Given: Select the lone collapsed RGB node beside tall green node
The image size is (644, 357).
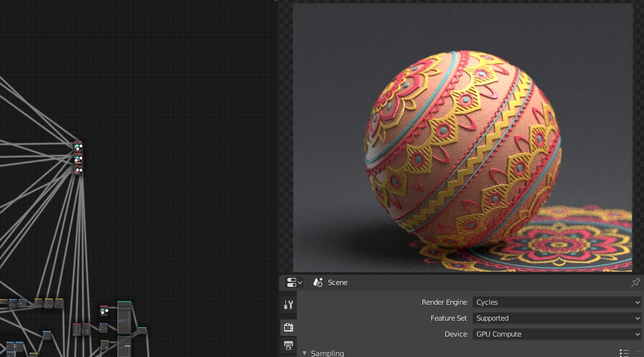Looking at the screenshot, I should pyautogui.click(x=104, y=310).
